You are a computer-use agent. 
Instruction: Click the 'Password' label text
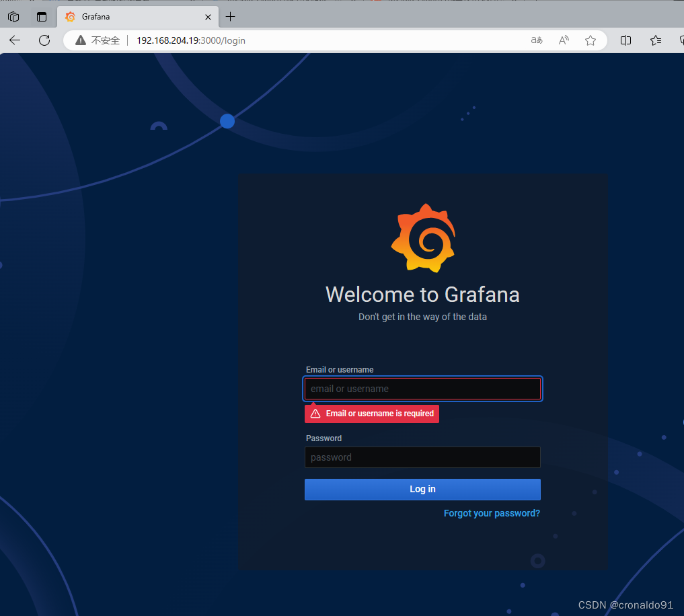coord(324,438)
